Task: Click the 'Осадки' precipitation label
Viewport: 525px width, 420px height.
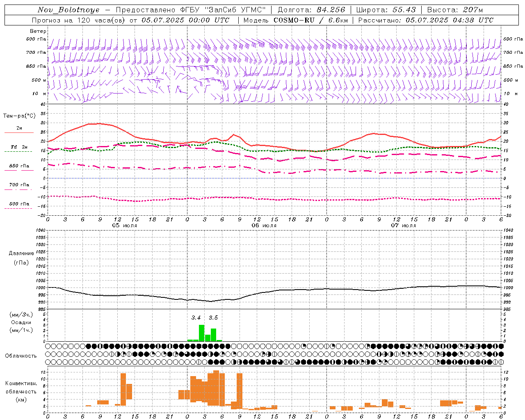Action: tap(21, 322)
